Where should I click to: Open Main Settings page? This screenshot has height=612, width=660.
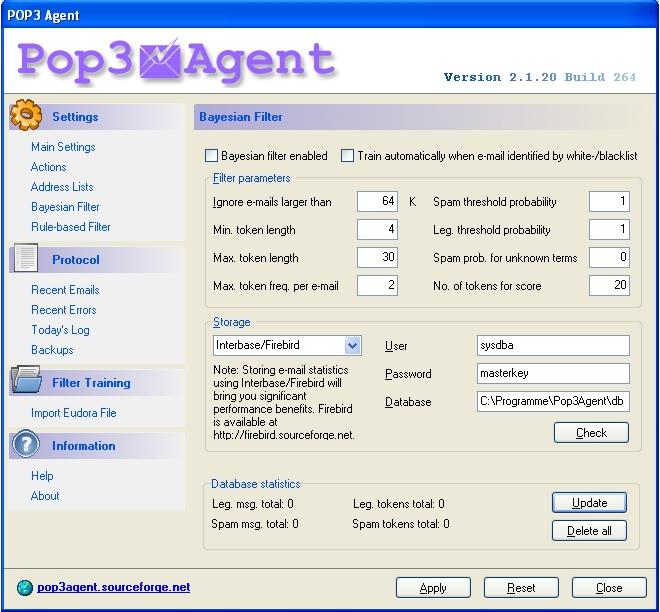click(63, 147)
